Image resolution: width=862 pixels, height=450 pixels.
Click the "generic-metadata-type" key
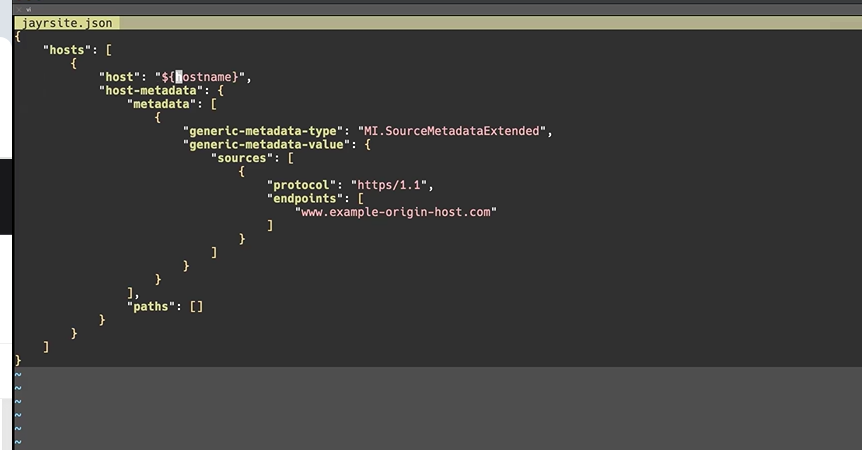[x=263, y=131]
